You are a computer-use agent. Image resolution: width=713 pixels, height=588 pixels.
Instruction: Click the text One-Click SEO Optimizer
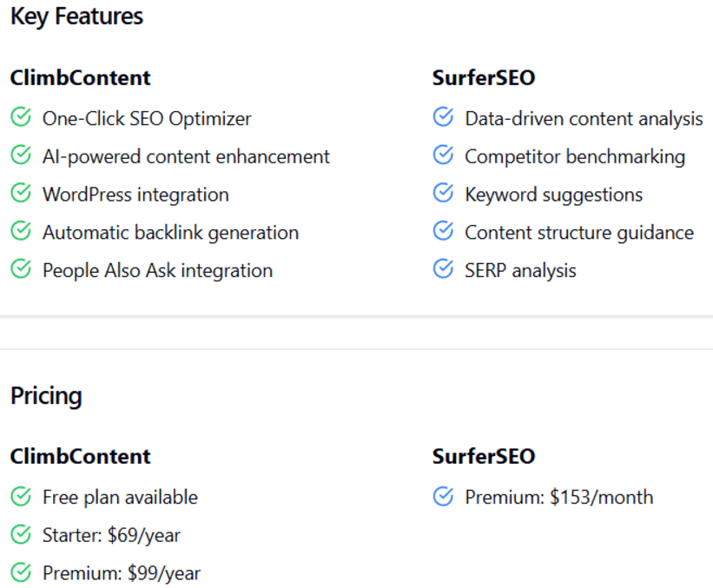tap(147, 119)
